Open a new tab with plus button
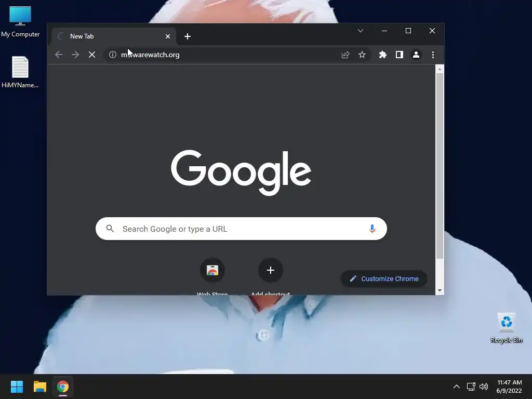This screenshot has height=399, width=532. pos(187,36)
